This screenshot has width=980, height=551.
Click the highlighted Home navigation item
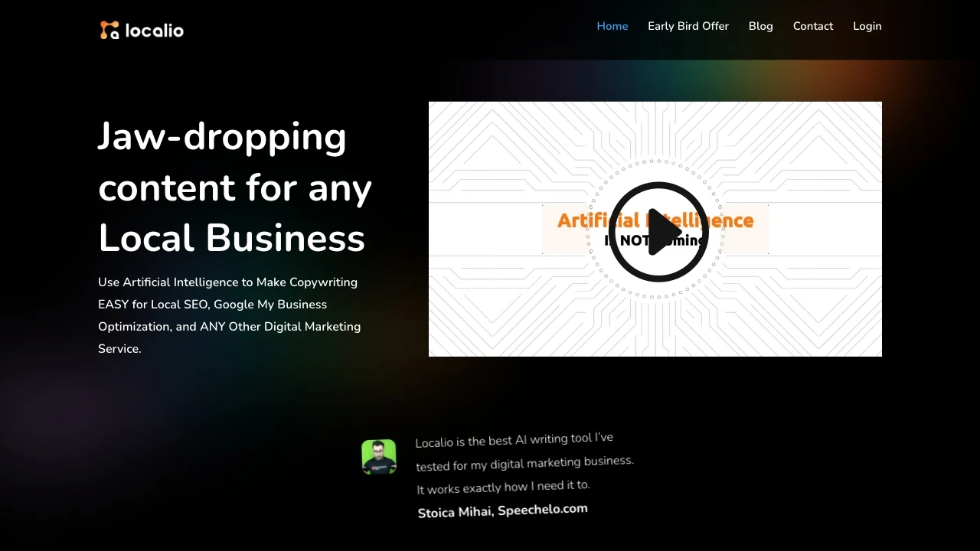pyautogui.click(x=612, y=26)
